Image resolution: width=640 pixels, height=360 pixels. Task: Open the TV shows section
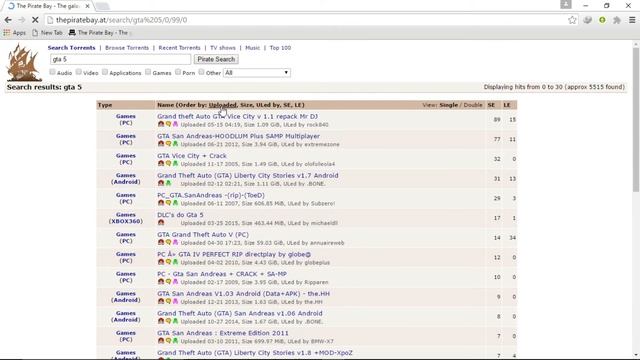223,48
